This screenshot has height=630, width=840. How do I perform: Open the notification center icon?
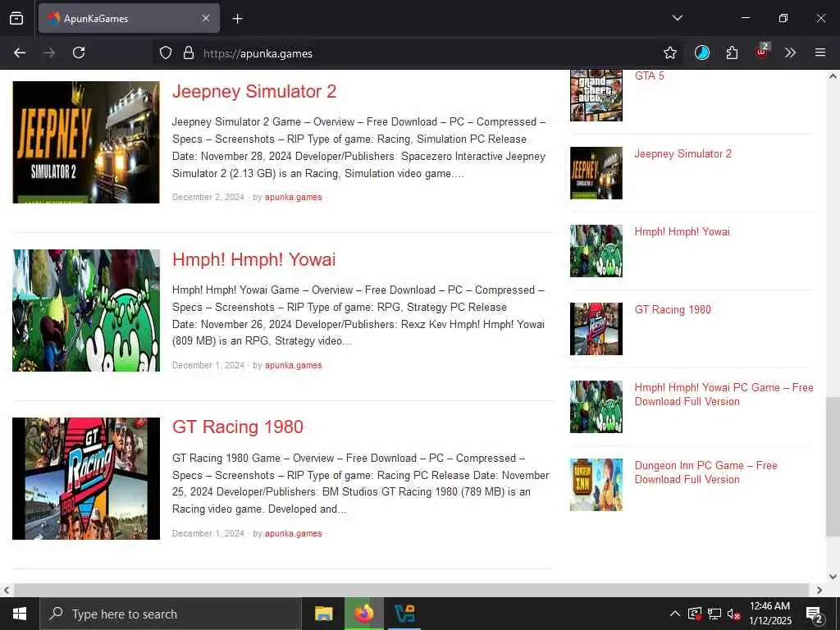point(815,614)
